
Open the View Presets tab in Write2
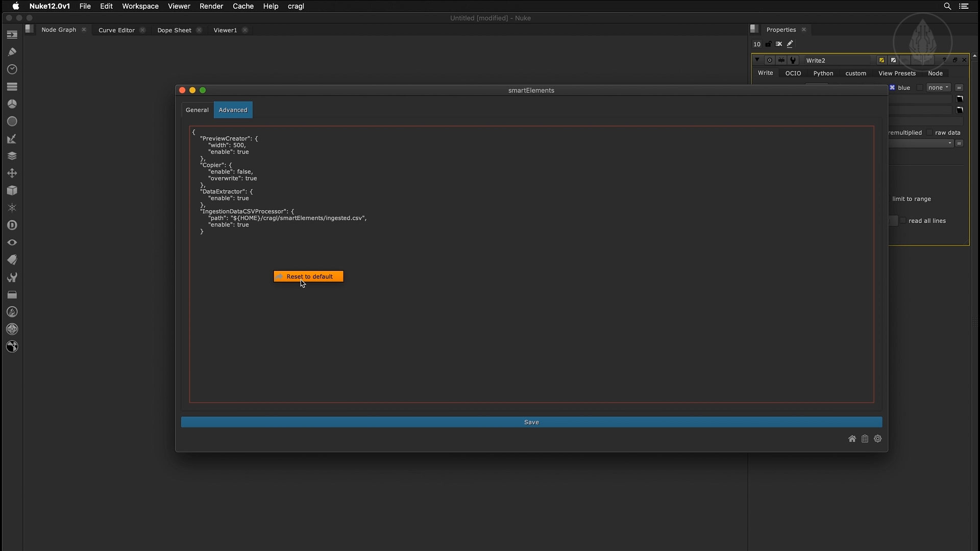pyautogui.click(x=897, y=73)
